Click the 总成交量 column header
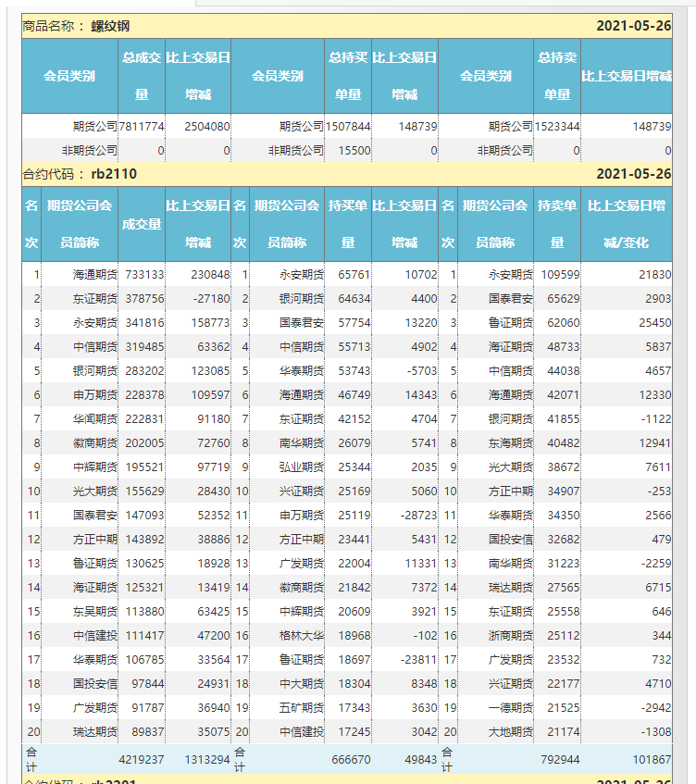 coord(142,76)
